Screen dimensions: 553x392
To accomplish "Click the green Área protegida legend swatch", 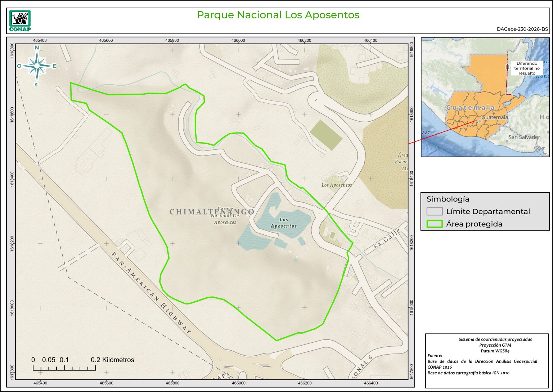I will [434, 224].
